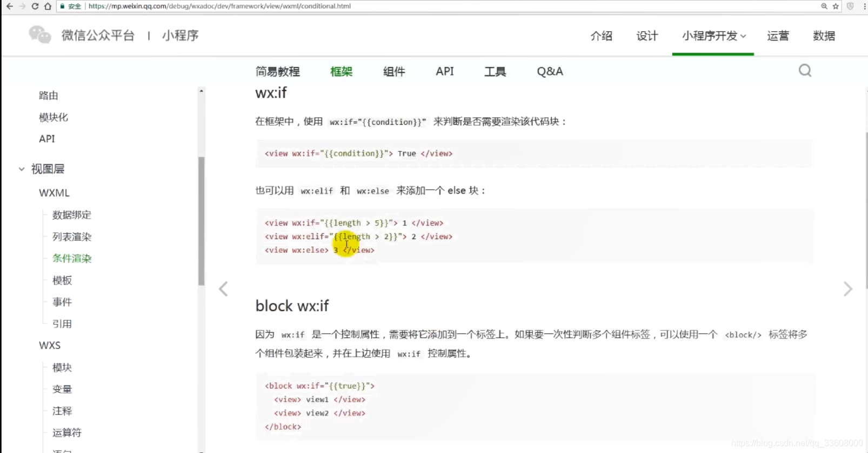This screenshot has height=453, width=868.
Task: Switch to the 工具 tab
Action: pyautogui.click(x=495, y=72)
